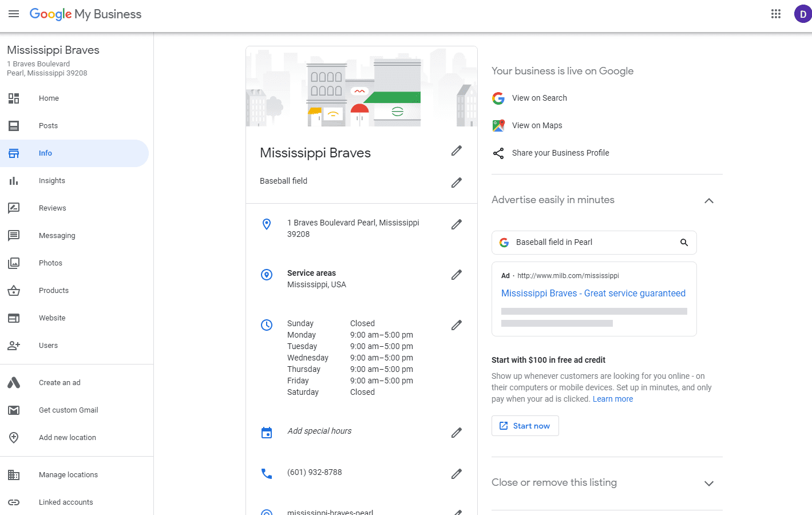Click the Reviews icon in sidebar
Image resolution: width=812 pixels, height=515 pixels.
pyautogui.click(x=14, y=208)
